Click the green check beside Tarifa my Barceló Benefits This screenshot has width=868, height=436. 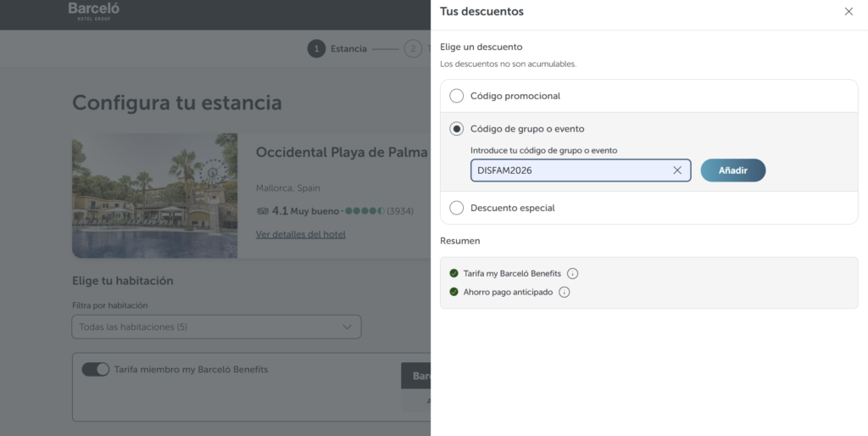[454, 274]
